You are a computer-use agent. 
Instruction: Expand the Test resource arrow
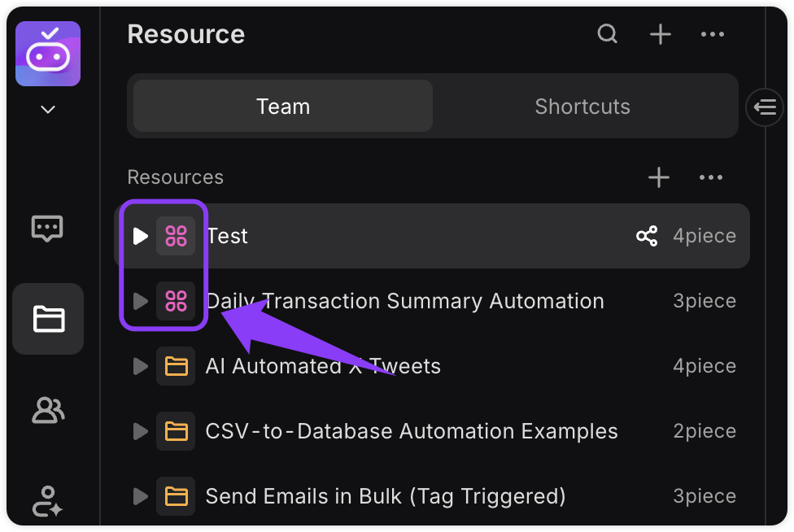(x=140, y=236)
